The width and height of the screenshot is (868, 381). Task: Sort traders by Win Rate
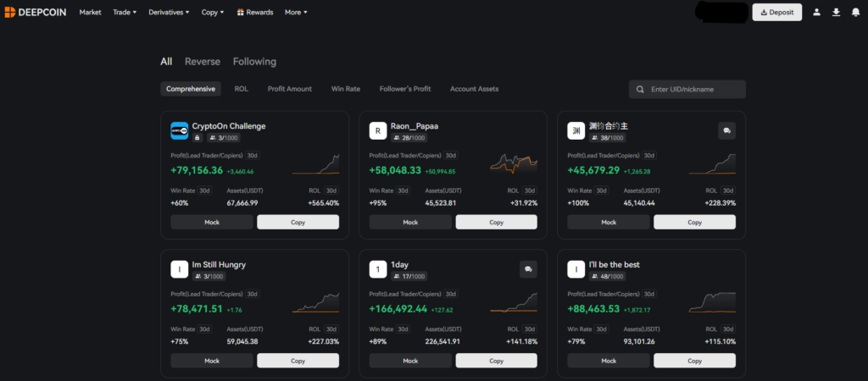point(346,89)
